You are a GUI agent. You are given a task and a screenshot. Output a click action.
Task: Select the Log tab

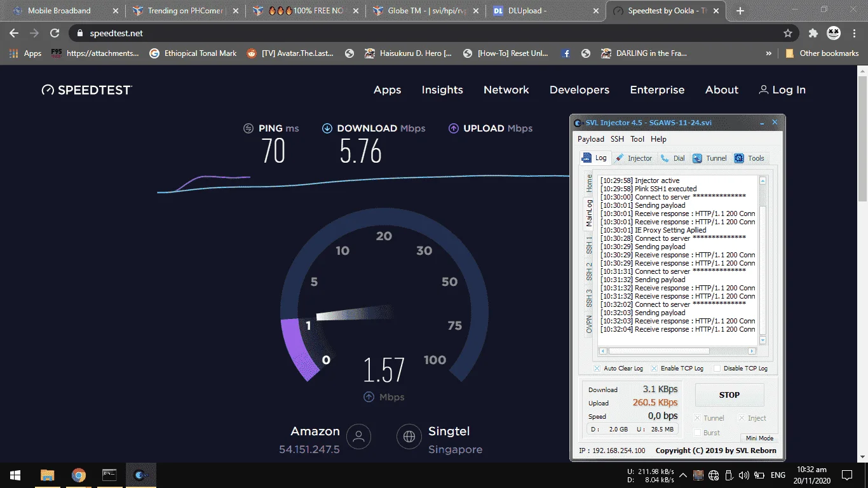[595, 158]
